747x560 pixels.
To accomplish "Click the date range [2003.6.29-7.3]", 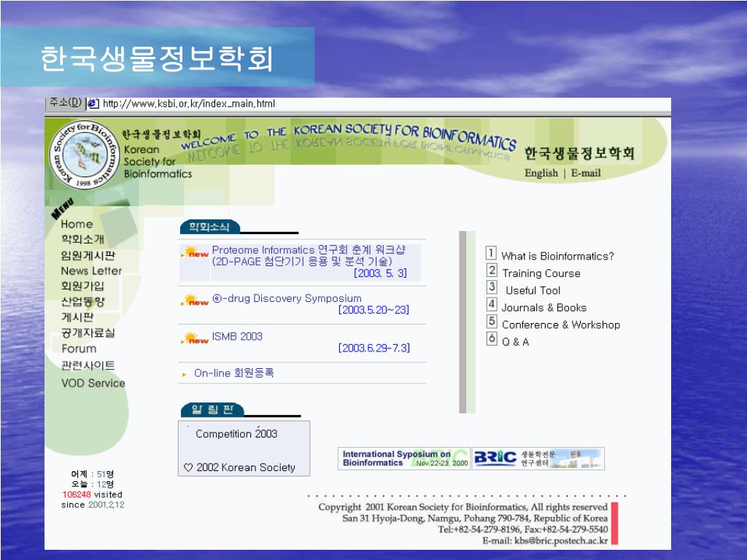I will pos(374,348).
